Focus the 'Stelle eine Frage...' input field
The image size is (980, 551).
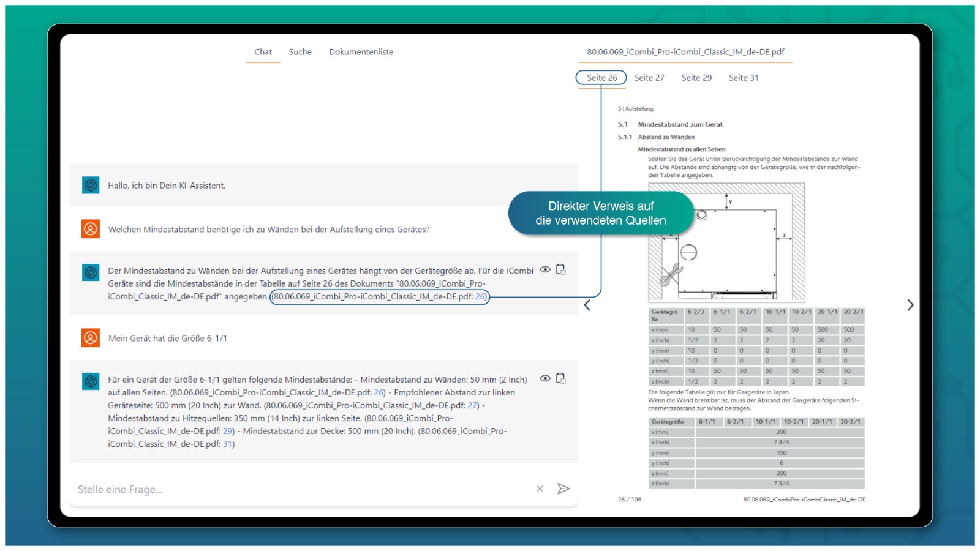click(300, 489)
